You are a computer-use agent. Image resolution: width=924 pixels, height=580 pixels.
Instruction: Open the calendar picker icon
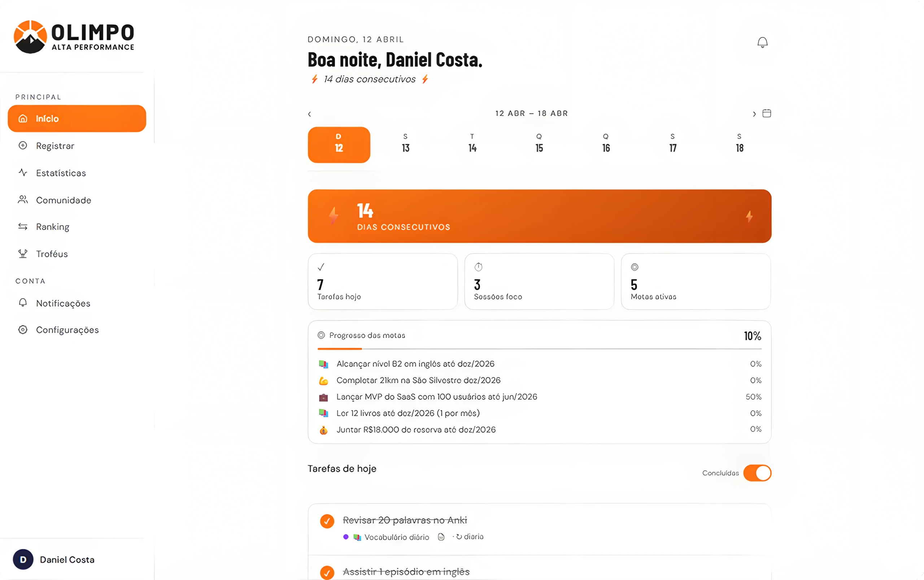(x=767, y=113)
